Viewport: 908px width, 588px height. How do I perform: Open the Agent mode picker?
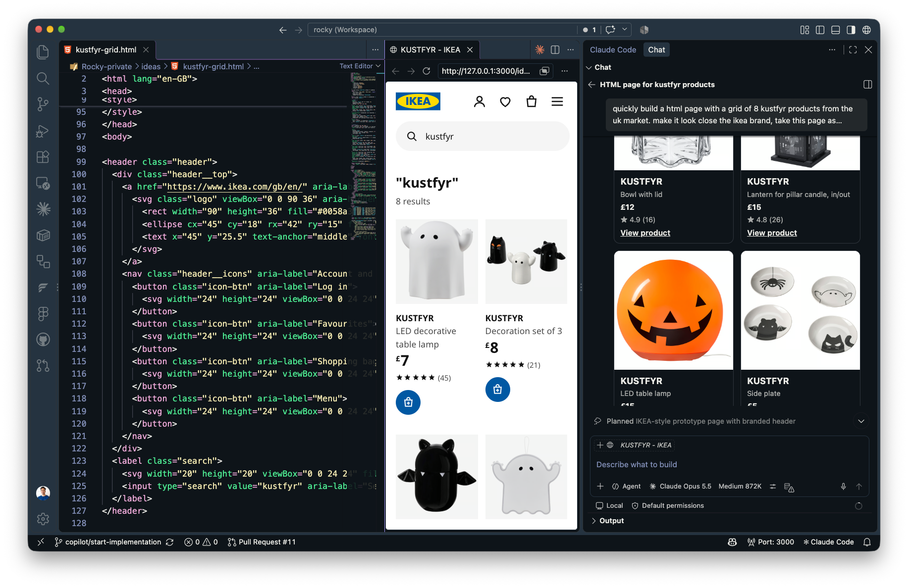626,487
